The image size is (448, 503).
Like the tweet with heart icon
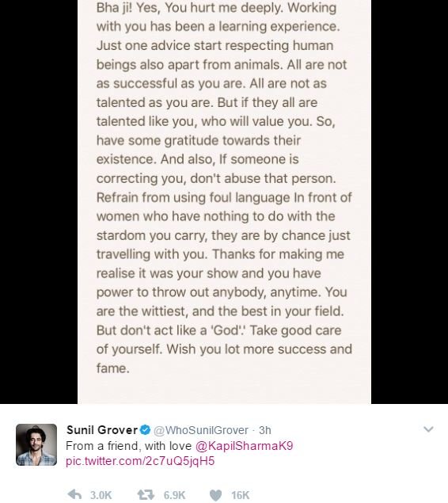[215, 495]
